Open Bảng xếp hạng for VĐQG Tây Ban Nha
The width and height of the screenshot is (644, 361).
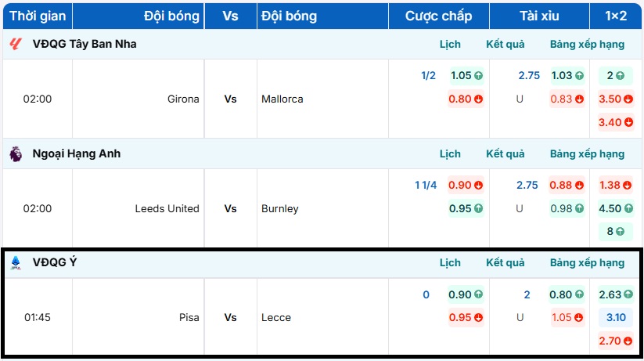(587, 44)
